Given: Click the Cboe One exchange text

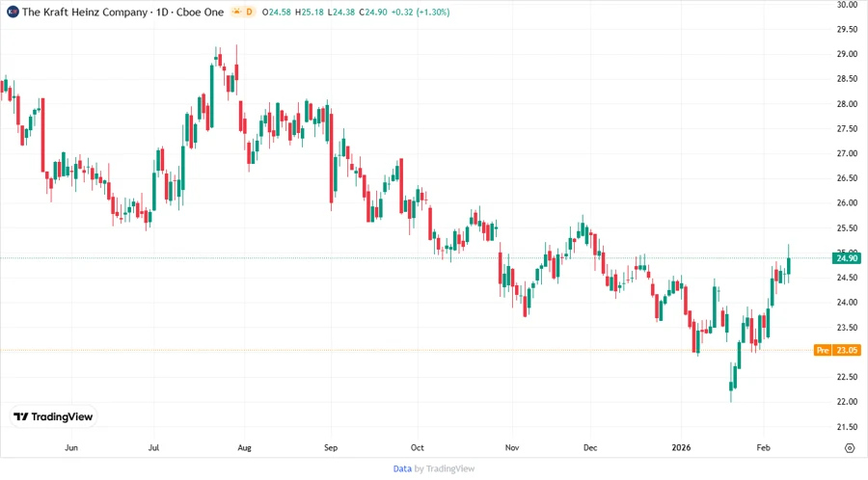Looking at the screenshot, I should point(200,12).
